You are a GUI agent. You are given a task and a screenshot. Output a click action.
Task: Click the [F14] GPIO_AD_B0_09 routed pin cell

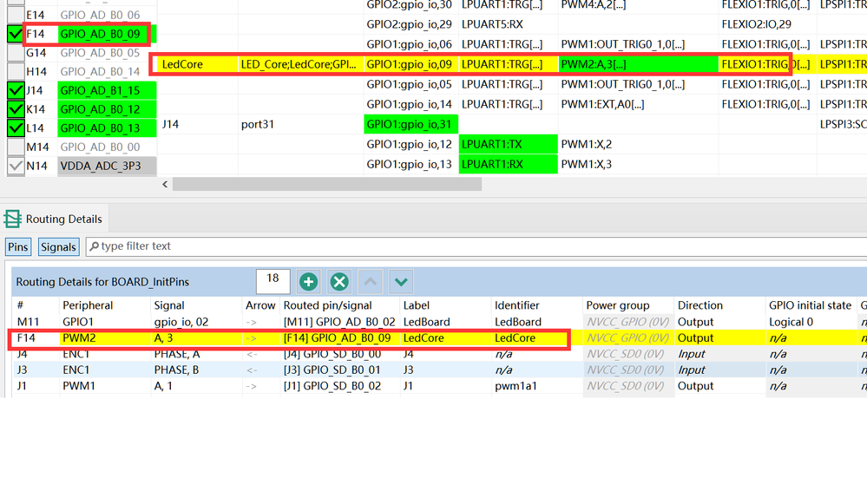[338, 337]
